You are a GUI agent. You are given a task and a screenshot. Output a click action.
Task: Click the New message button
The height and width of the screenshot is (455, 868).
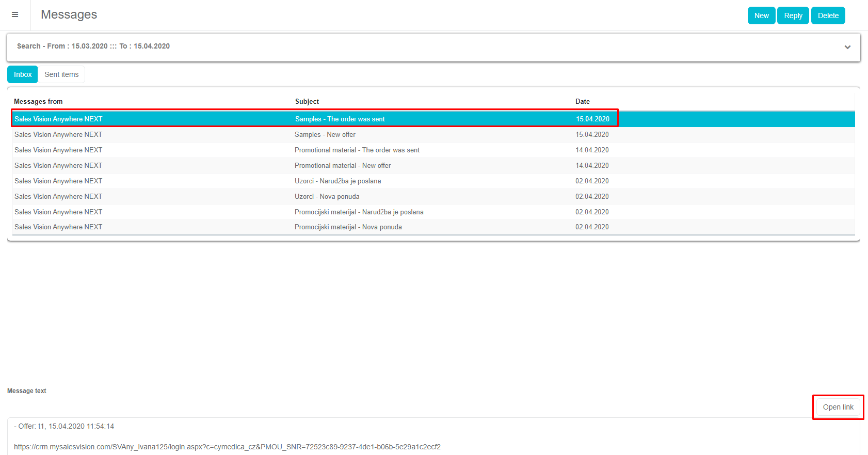point(761,15)
